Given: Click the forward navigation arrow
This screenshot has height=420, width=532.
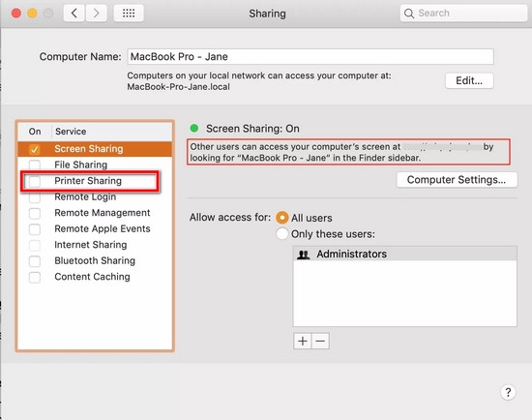Looking at the screenshot, I should click(97, 14).
